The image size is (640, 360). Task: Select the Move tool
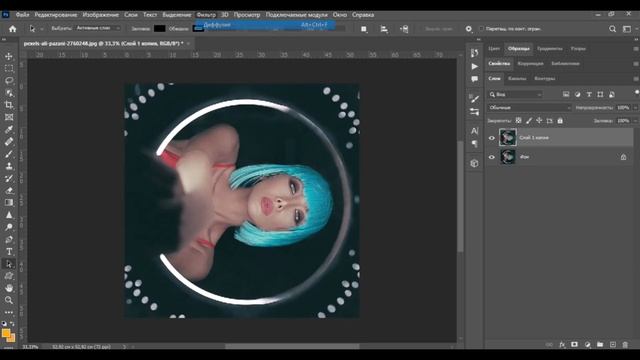click(9, 56)
